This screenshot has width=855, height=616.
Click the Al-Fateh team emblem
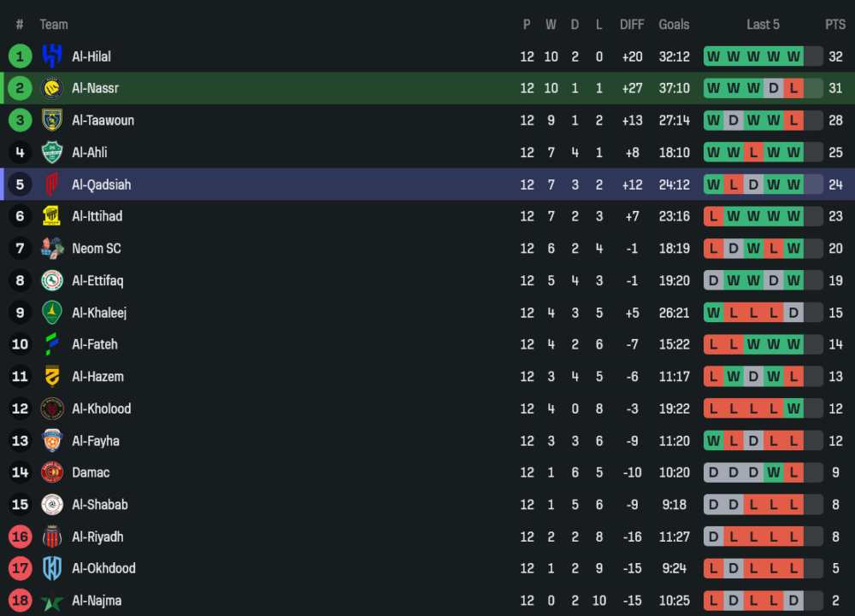tap(52, 344)
